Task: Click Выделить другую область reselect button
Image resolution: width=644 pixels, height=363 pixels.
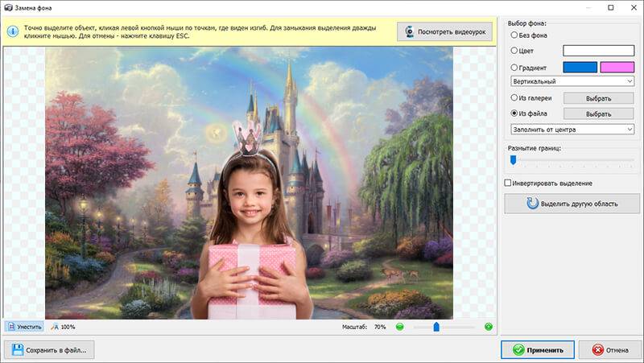Action: coord(572,204)
